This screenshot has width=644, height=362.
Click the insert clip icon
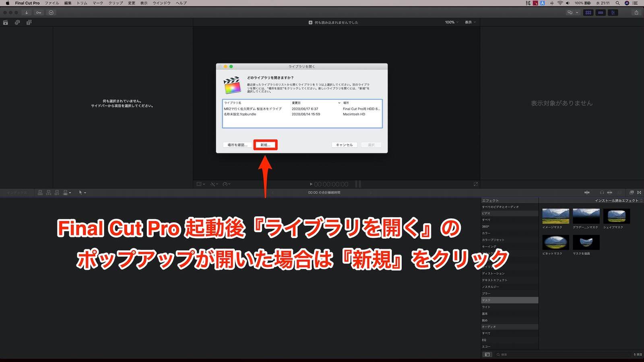coord(49,193)
